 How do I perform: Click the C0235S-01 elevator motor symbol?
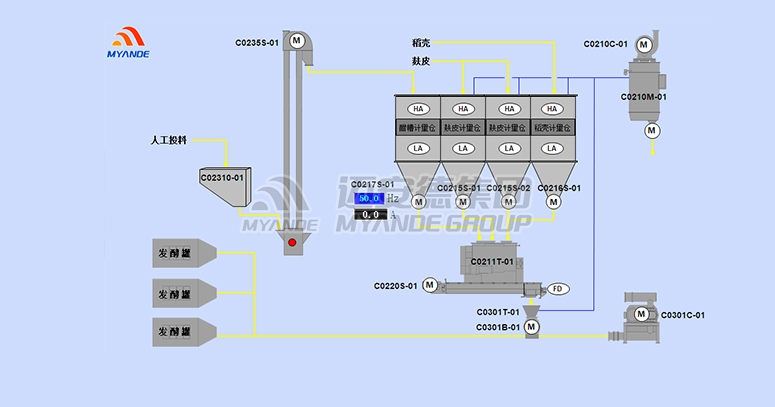tap(296, 40)
